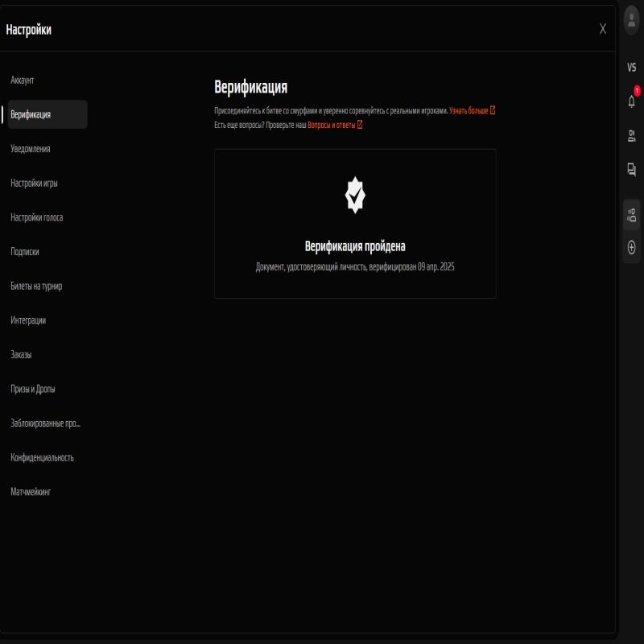Click the verification badge checkmark icon

coord(355,196)
